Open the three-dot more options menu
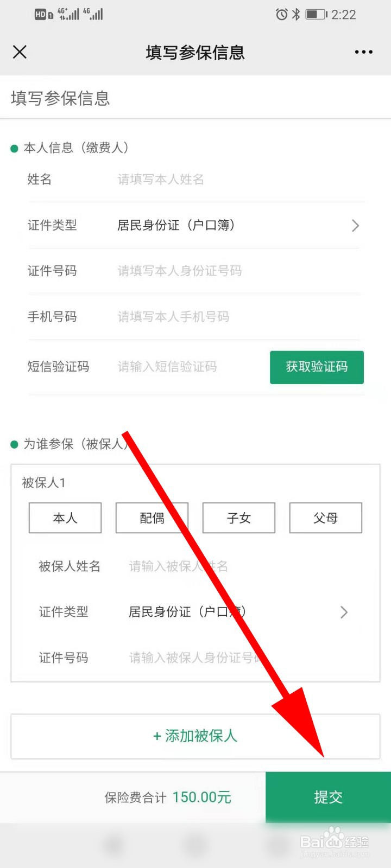 pos(363,52)
